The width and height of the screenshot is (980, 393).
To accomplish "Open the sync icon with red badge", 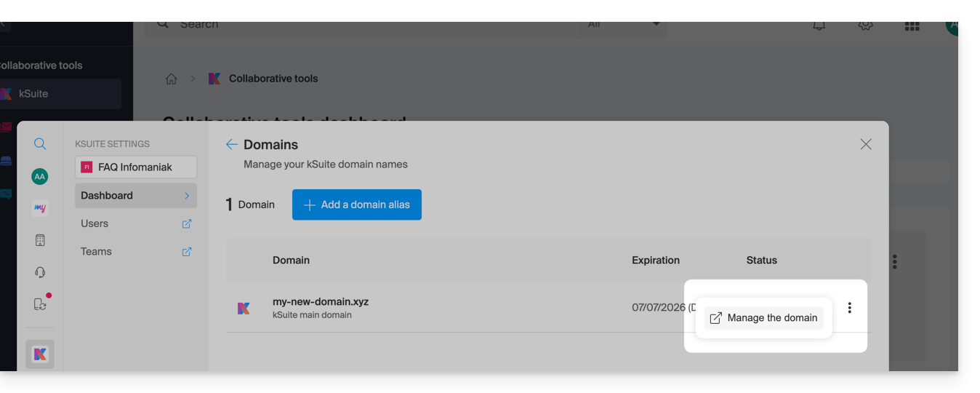I will (x=40, y=304).
